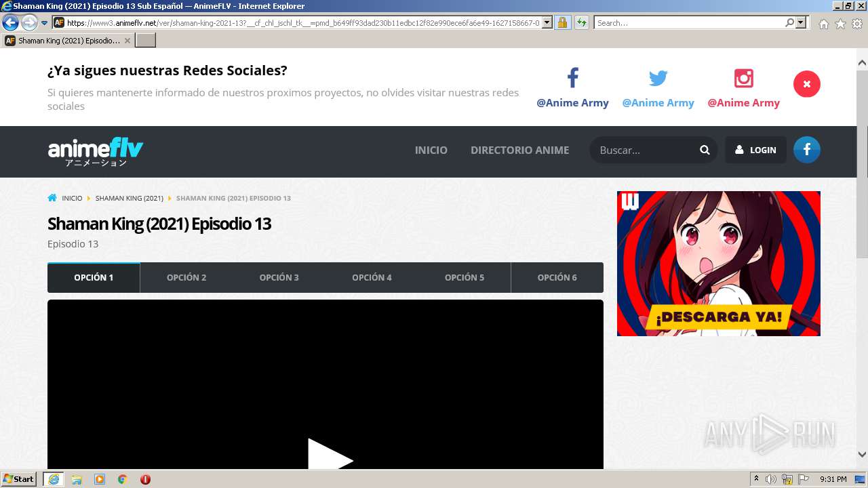Open the File Explorer taskbar icon
Image resolution: width=868 pixels, height=488 pixels.
[x=77, y=479]
